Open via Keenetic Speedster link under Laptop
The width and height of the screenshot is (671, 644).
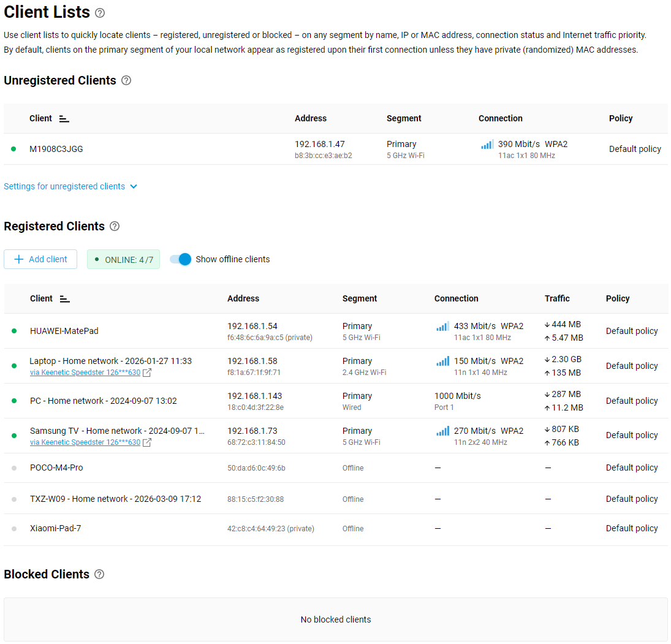(85, 373)
